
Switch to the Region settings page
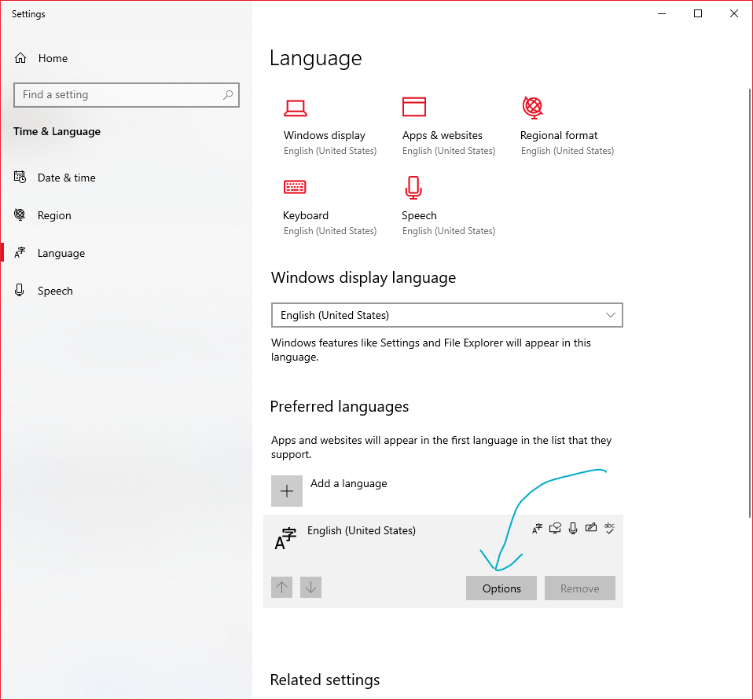pyautogui.click(x=53, y=214)
